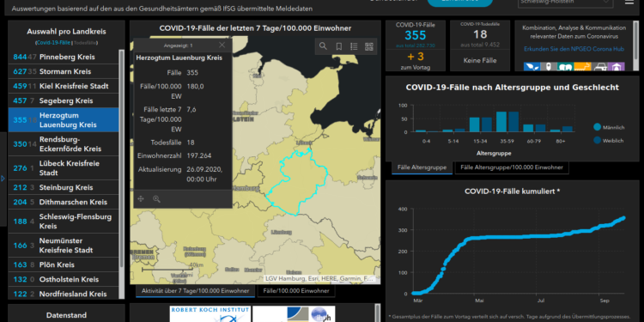Click the purple house hub icon

click(x=617, y=66)
